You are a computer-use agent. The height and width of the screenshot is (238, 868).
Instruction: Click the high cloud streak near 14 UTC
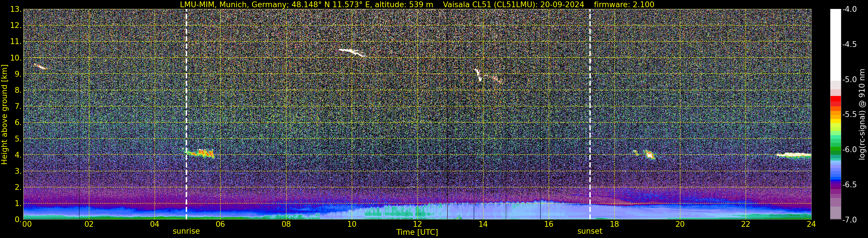(478, 75)
